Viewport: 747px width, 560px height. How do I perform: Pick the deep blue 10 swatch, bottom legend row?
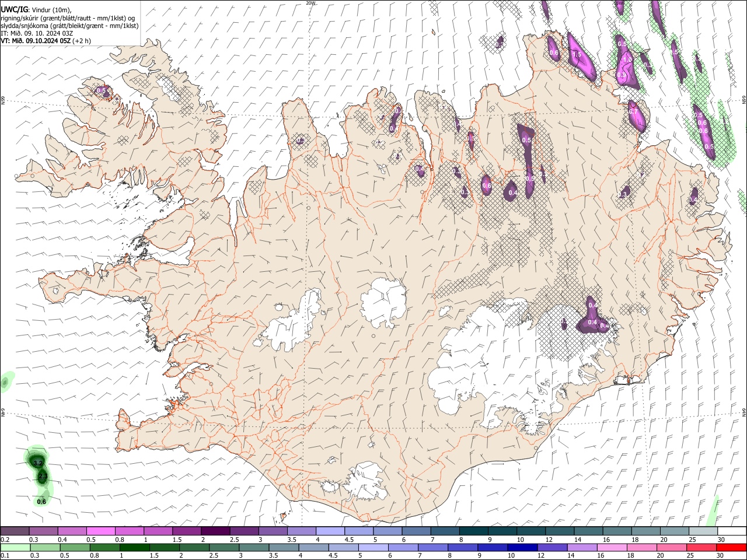521,547
